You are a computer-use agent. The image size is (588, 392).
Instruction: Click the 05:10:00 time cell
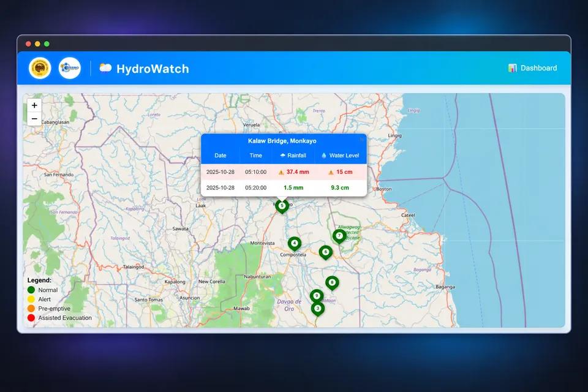click(256, 171)
